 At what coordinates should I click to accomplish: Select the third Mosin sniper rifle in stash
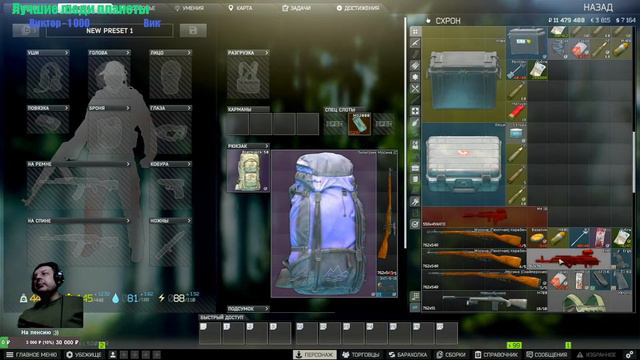click(x=485, y=280)
